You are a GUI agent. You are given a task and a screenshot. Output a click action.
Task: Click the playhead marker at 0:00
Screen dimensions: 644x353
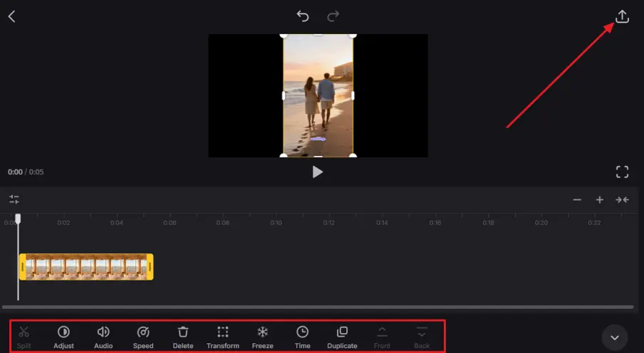(x=18, y=218)
